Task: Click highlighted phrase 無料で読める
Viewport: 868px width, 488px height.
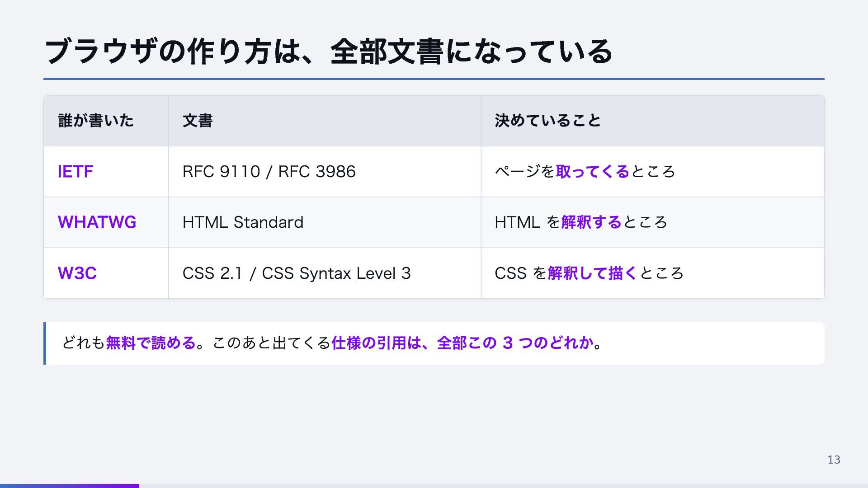Action: pyautogui.click(x=151, y=343)
